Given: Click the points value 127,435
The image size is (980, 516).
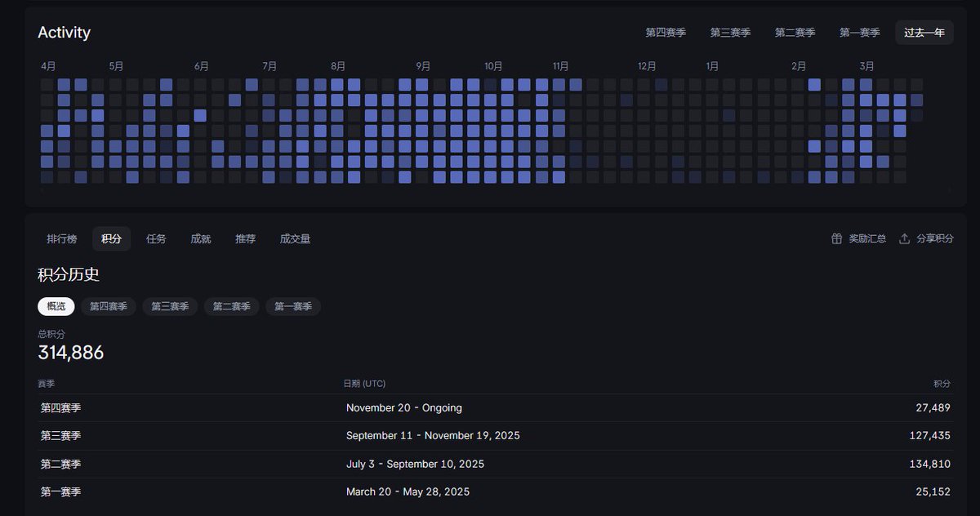Looking at the screenshot, I should tap(930, 435).
